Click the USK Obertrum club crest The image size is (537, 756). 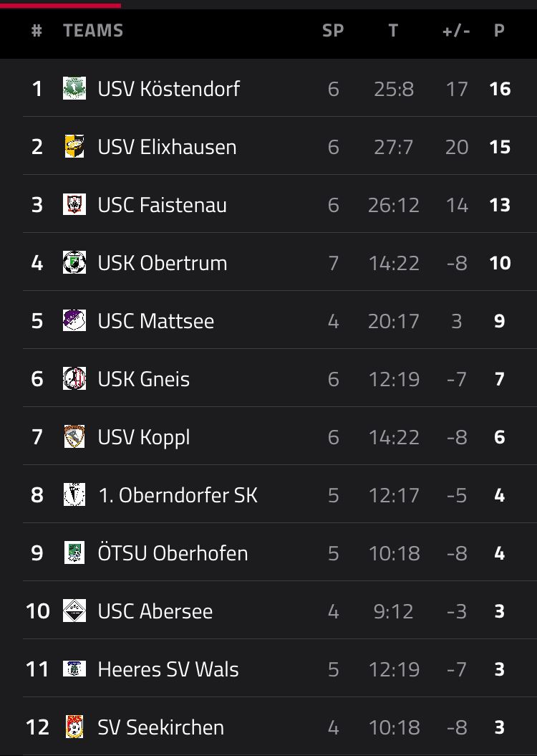click(74, 262)
